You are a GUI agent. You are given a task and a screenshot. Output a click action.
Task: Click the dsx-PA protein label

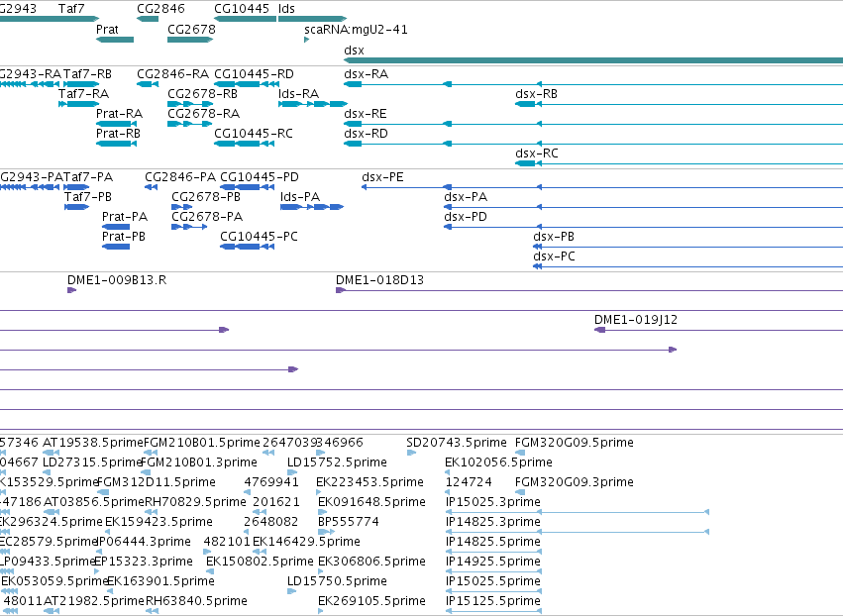tap(466, 197)
